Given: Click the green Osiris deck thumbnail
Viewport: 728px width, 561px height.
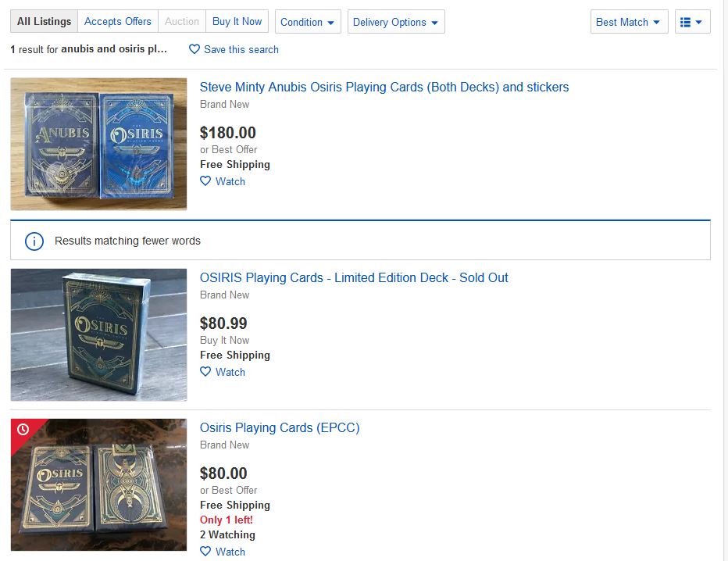Looking at the screenshot, I should (98, 334).
